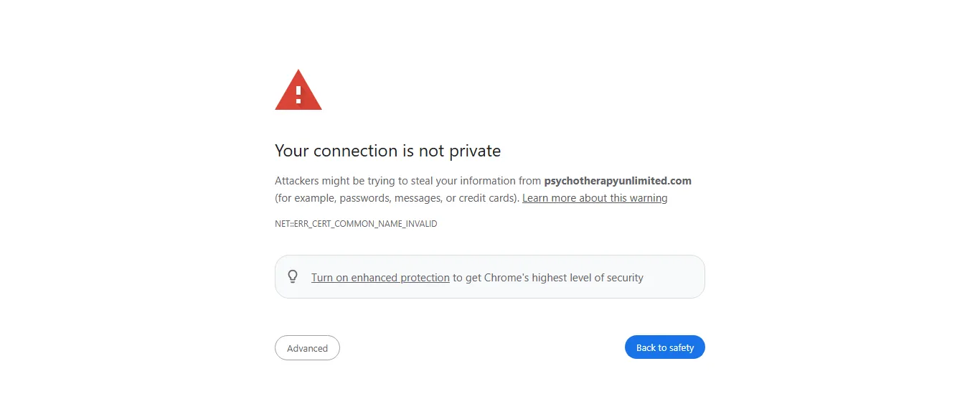Click the "Your connection is not private" heading
The image size is (980, 417).
[x=387, y=151]
